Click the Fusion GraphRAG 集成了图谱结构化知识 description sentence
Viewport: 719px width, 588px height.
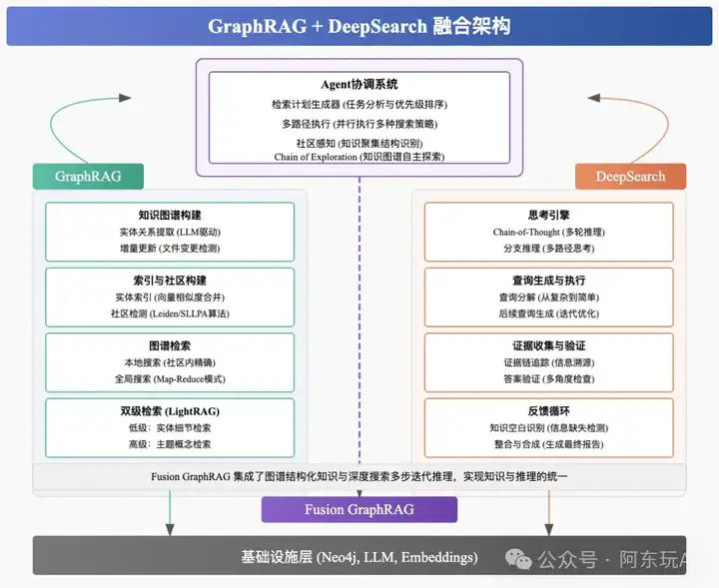(359, 476)
